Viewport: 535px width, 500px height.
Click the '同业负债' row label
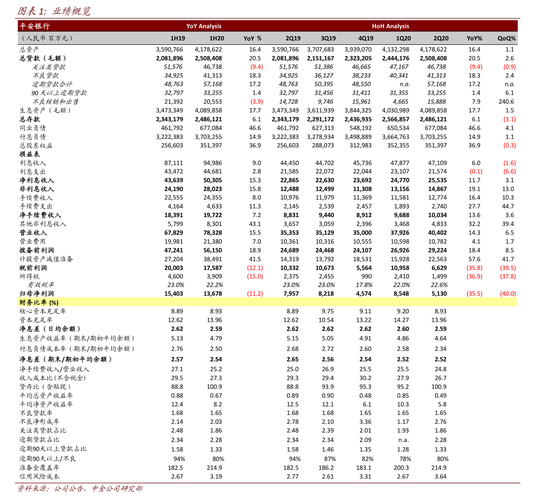pyautogui.click(x=32, y=128)
